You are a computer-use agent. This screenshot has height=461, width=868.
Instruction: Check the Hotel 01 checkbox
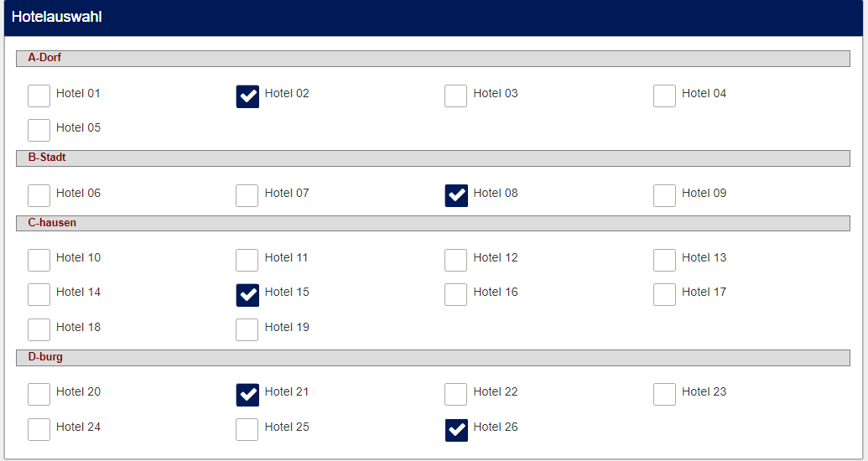click(39, 96)
